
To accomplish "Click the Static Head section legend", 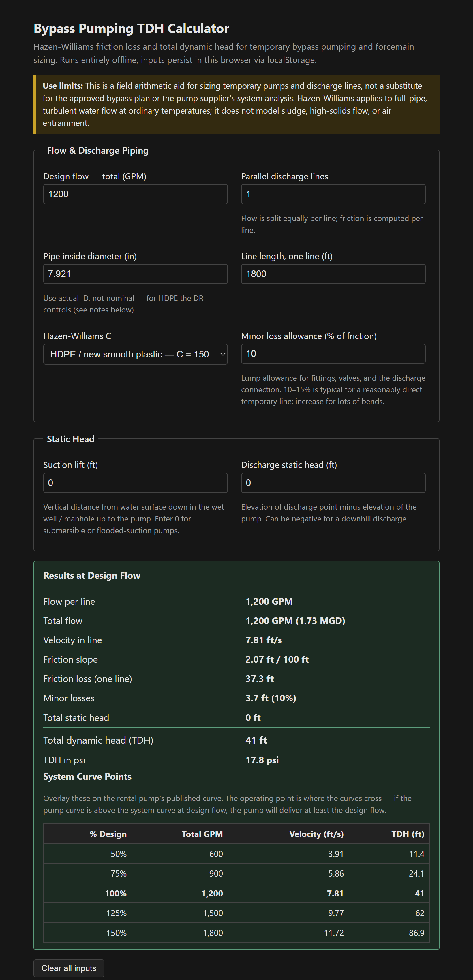I will 70,439.
